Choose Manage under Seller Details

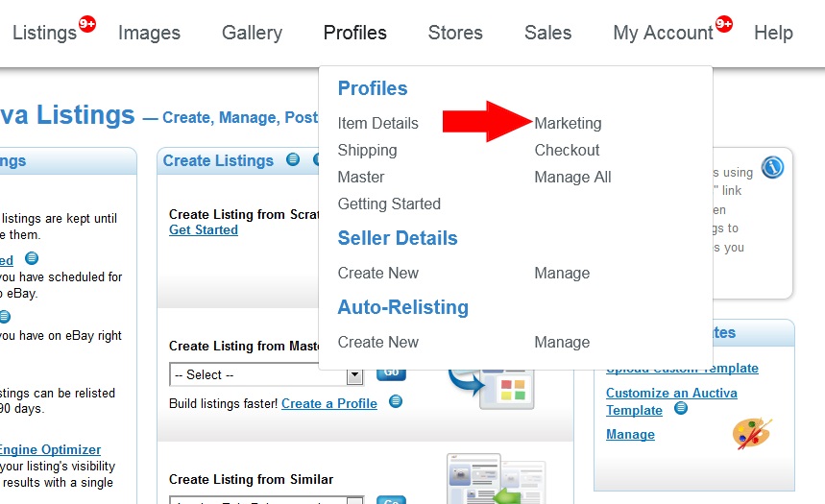(x=562, y=274)
